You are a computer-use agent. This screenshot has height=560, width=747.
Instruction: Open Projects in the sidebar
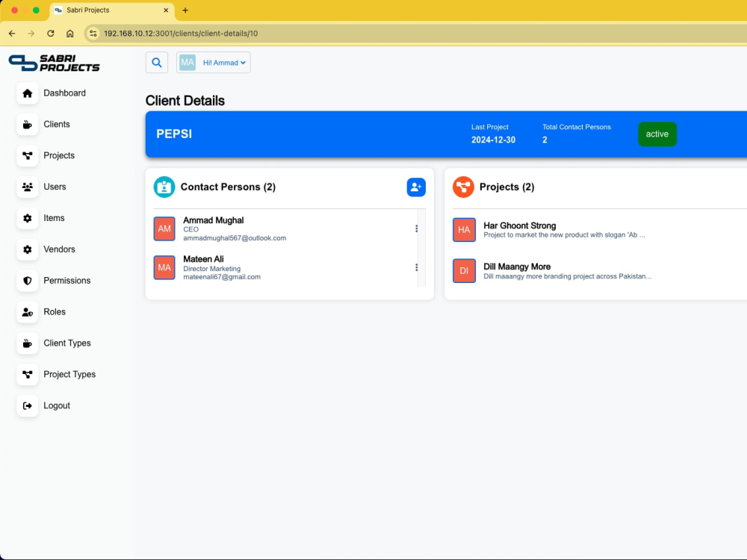59,156
